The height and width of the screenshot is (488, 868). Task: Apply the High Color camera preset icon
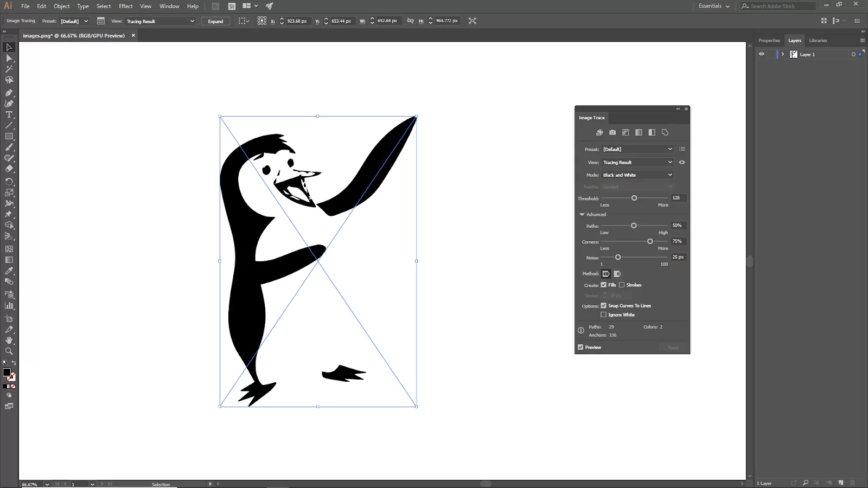pyautogui.click(x=612, y=132)
